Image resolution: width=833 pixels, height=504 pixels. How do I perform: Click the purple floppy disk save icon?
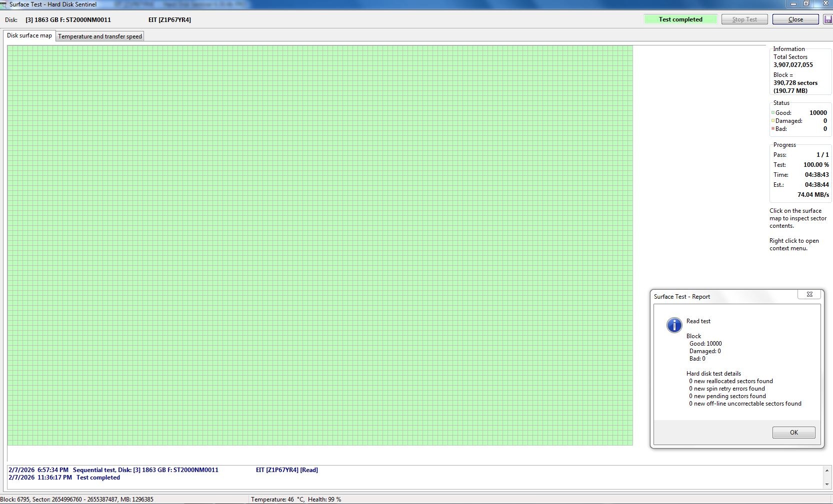(828, 19)
